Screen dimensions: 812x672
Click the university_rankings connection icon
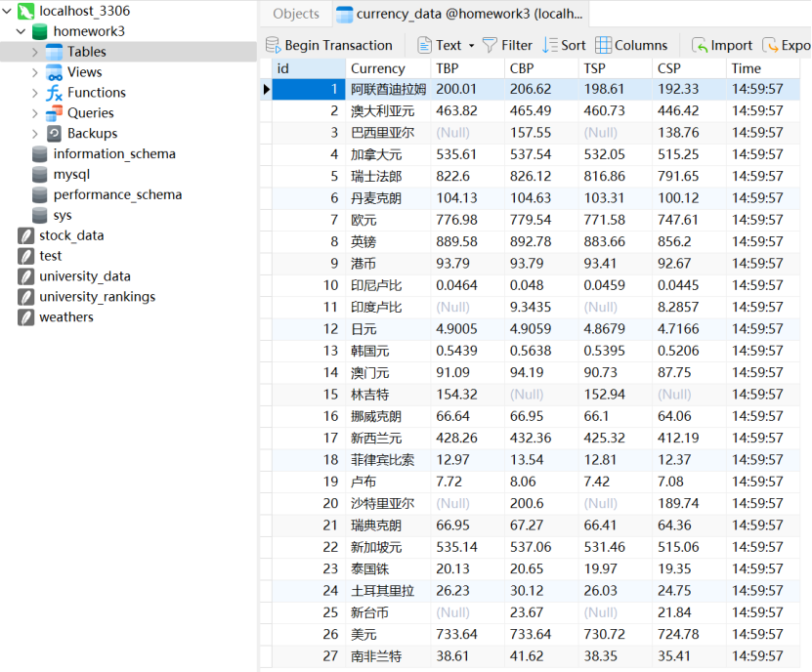click(x=25, y=297)
